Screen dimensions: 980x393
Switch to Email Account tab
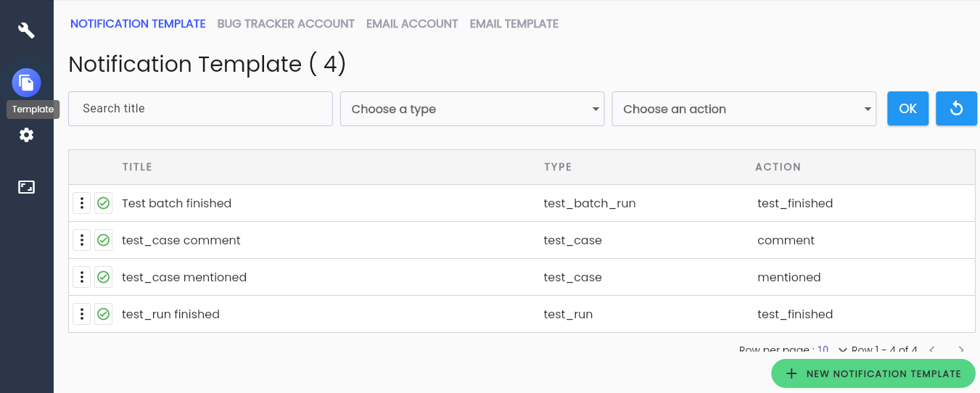click(x=412, y=24)
